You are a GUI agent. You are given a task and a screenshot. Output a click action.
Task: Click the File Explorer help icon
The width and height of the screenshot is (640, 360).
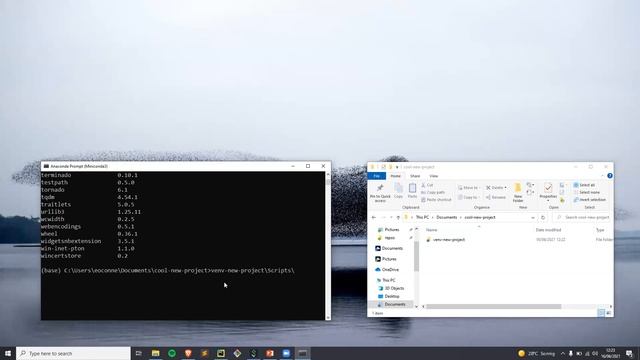point(610,176)
